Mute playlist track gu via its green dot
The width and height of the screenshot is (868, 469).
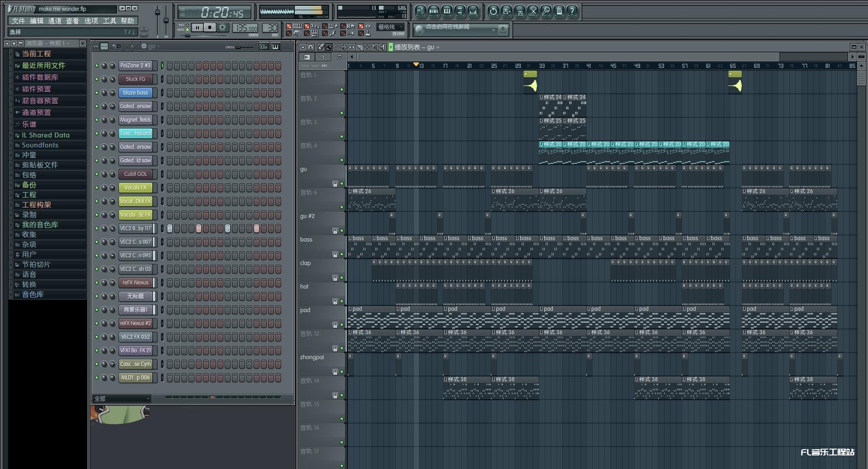[342, 184]
